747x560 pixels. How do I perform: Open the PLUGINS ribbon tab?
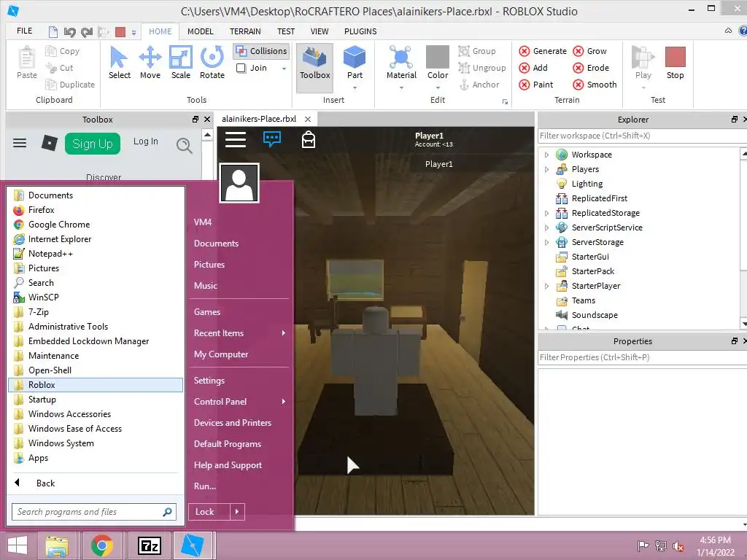(x=360, y=31)
